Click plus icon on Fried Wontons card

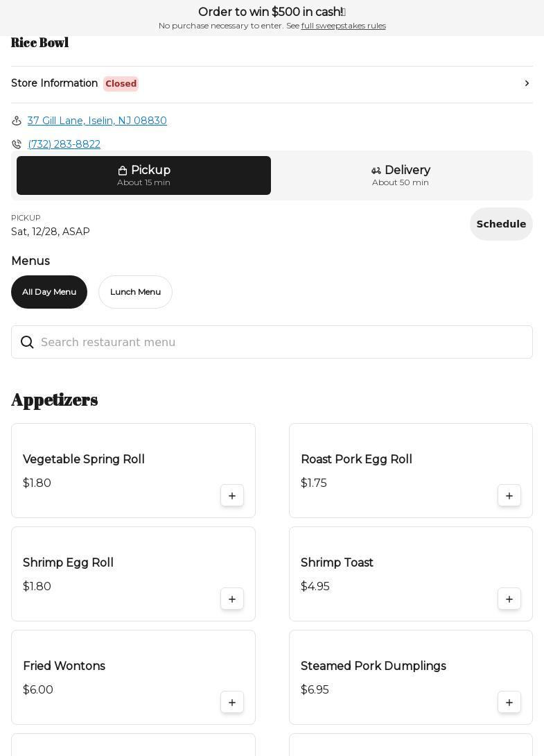click(x=232, y=703)
